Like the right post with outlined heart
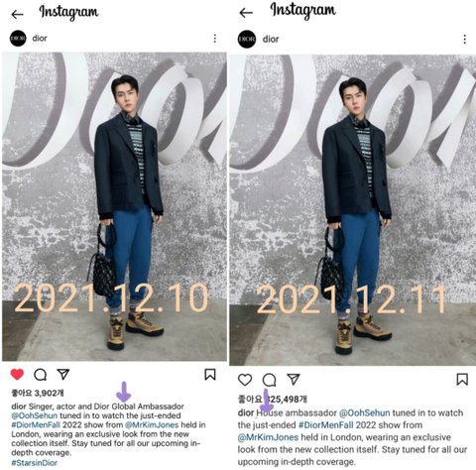 pos(245,380)
